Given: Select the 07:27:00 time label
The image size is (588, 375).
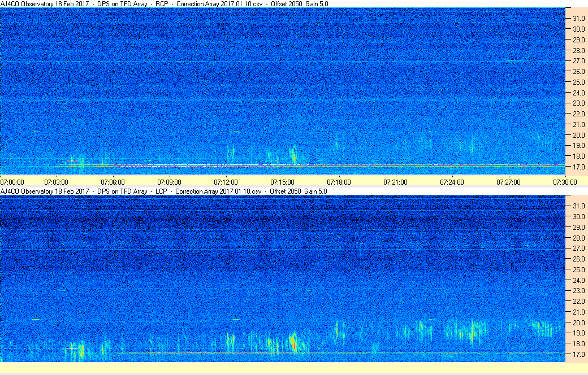Looking at the screenshot, I should click(x=508, y=182).
